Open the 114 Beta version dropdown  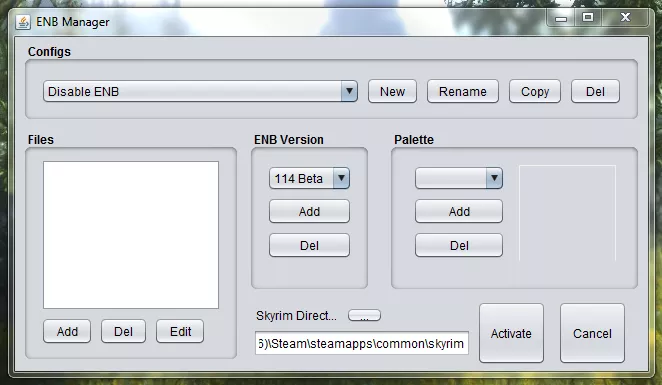(309, 178)
